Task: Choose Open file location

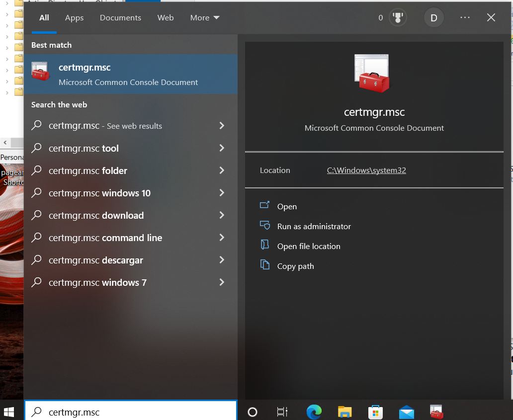Action: 309,247
